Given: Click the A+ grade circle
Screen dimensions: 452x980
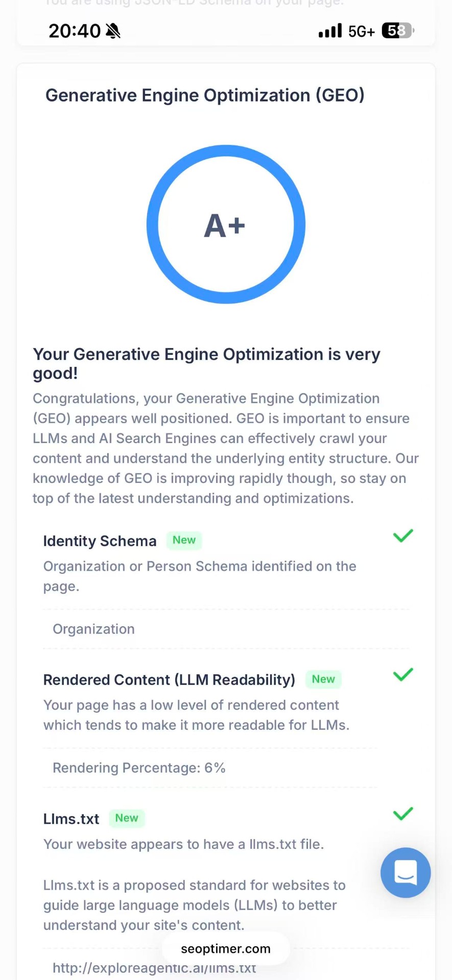Looking at the screenshot, I should [226, 225].
